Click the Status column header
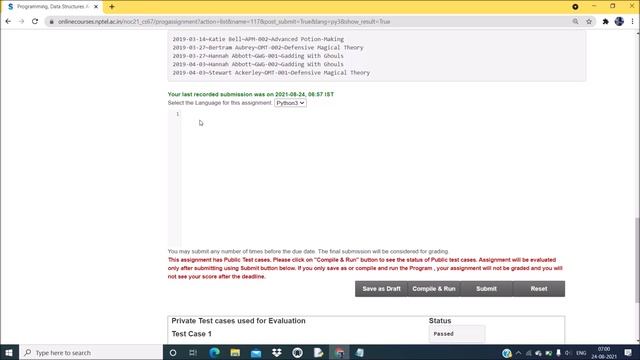Viewport: 640px width, 360px height. click(440, 321)
